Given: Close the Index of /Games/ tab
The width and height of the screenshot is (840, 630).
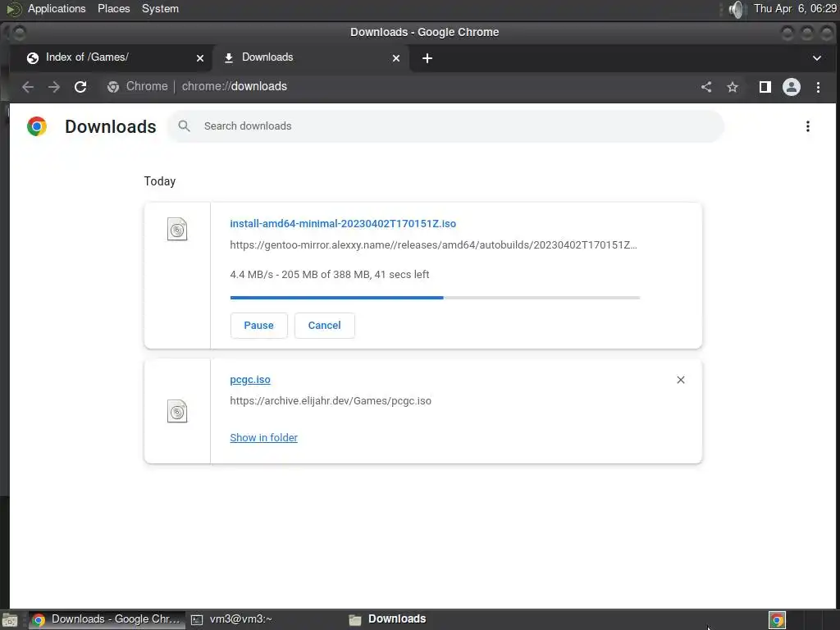Looking at the screenshot, I should tap(200, 58).
